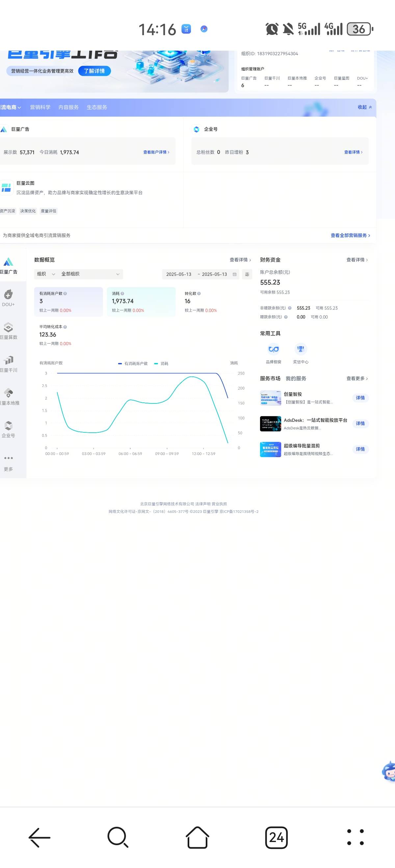
Task: Show help for 非赠款余额 info icon
Action: click(289, 308)
